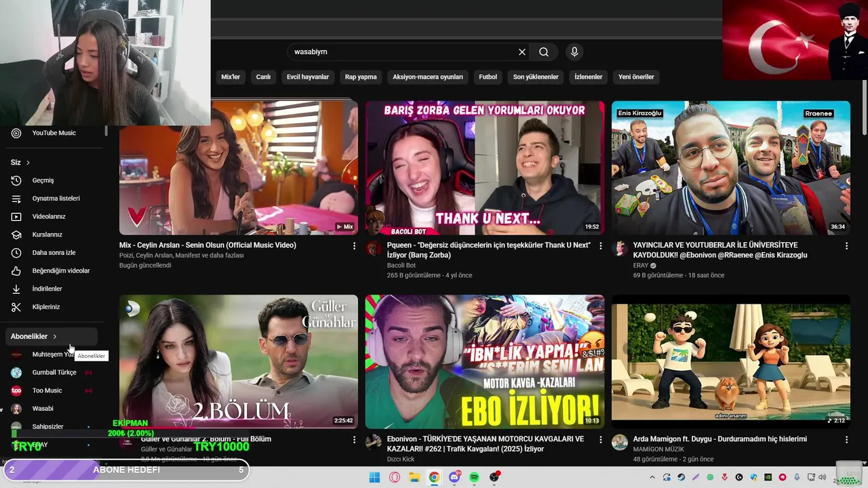Open YAYINCILAR VE YOUTUBERLAR video title
868x488 pixels.
click(720, 250)
